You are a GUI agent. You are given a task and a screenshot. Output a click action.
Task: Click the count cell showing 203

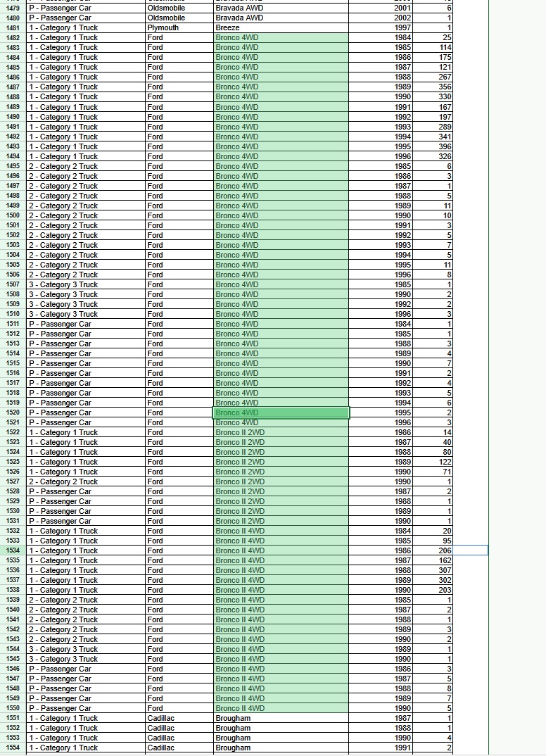tap(433, 590)
